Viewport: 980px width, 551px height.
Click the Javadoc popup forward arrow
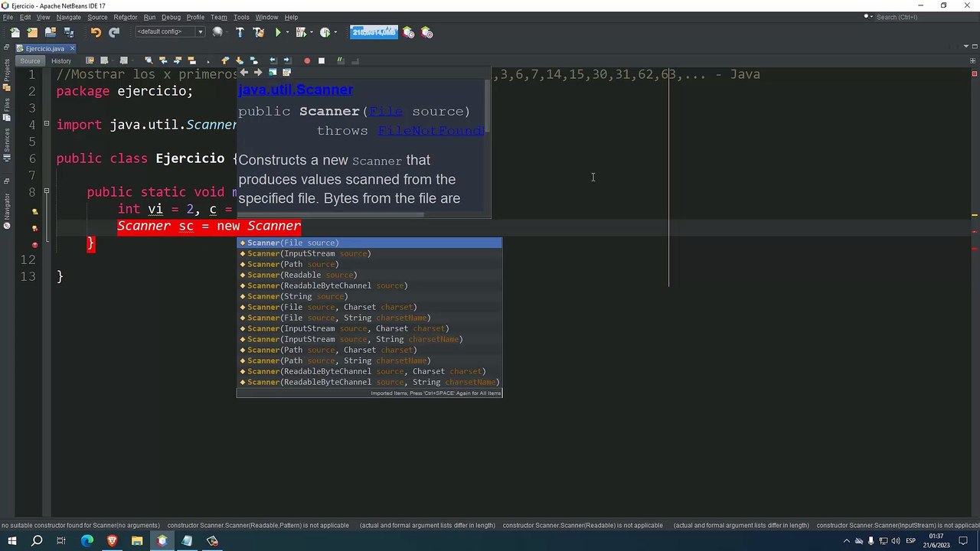click(258, 73)
